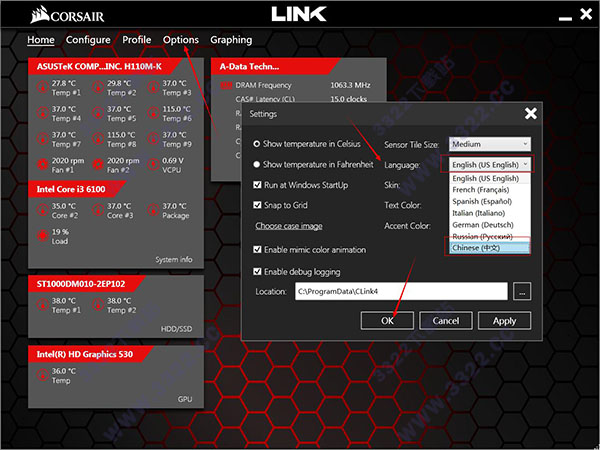Open the Configure tab
This screenshot has width=600, height=450.
pos(88,40)
